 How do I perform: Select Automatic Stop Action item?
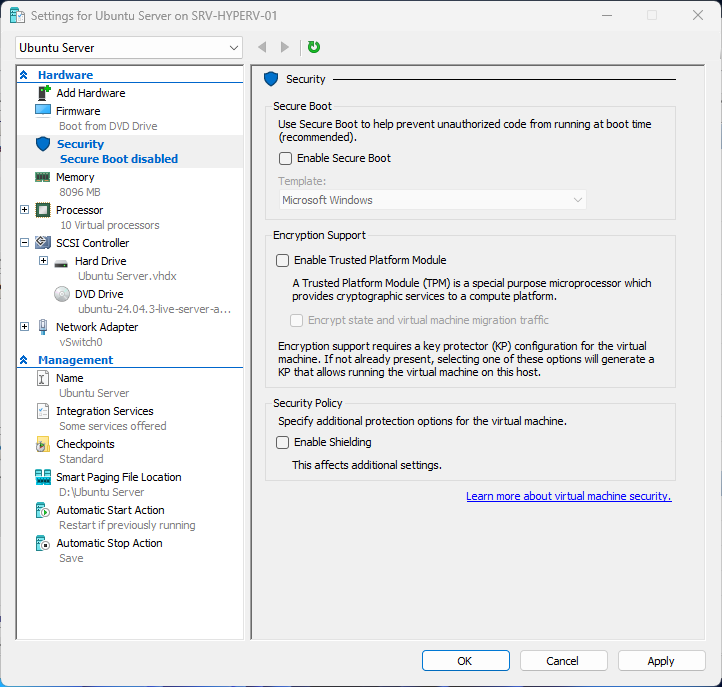109,543
